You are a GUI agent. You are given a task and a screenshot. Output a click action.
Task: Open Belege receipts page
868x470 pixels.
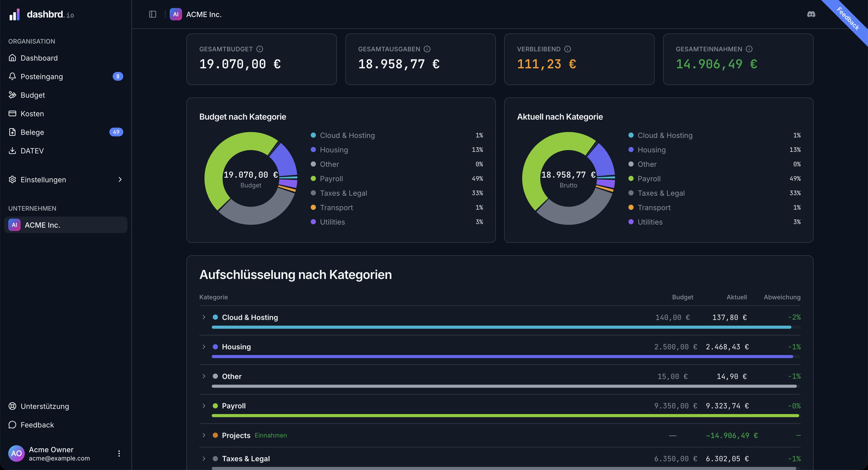[x=66, y=132]
